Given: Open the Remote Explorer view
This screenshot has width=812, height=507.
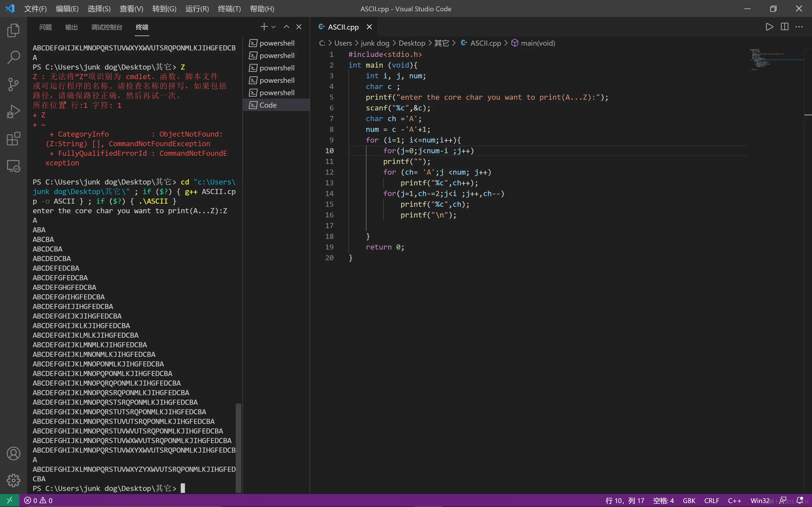Looking at the screenshot, I should click(x=14, y=166).
